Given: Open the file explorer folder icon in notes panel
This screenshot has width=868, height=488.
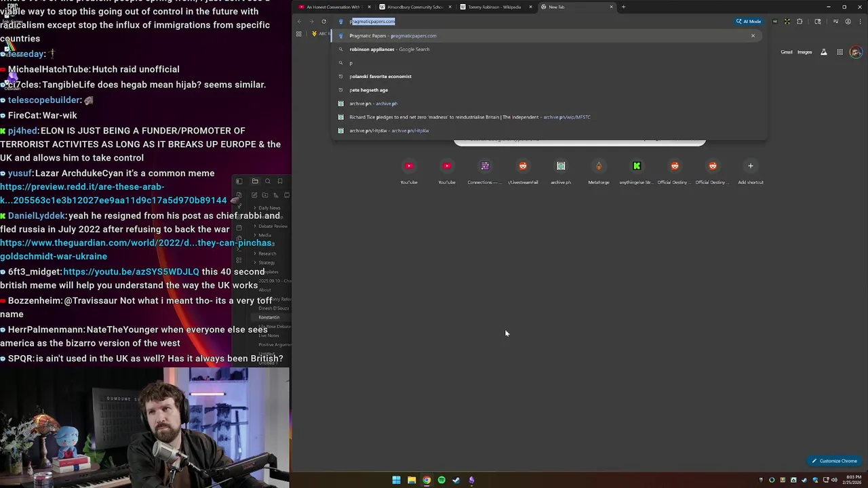Looking at the screenshot, I should 255,181.
